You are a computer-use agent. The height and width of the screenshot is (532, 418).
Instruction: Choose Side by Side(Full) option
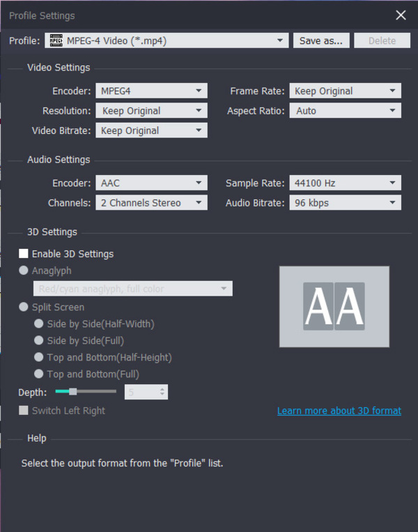pyautogui.click(x=38, y=340)
